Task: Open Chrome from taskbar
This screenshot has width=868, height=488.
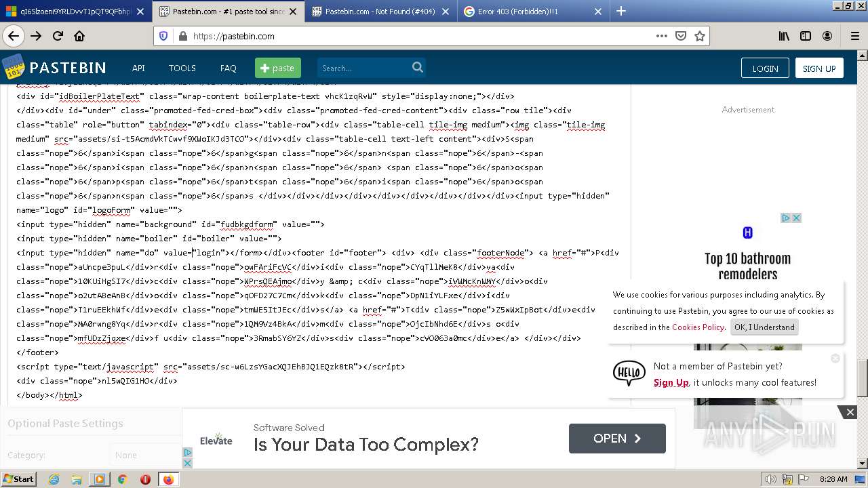Action: (122, 479)
